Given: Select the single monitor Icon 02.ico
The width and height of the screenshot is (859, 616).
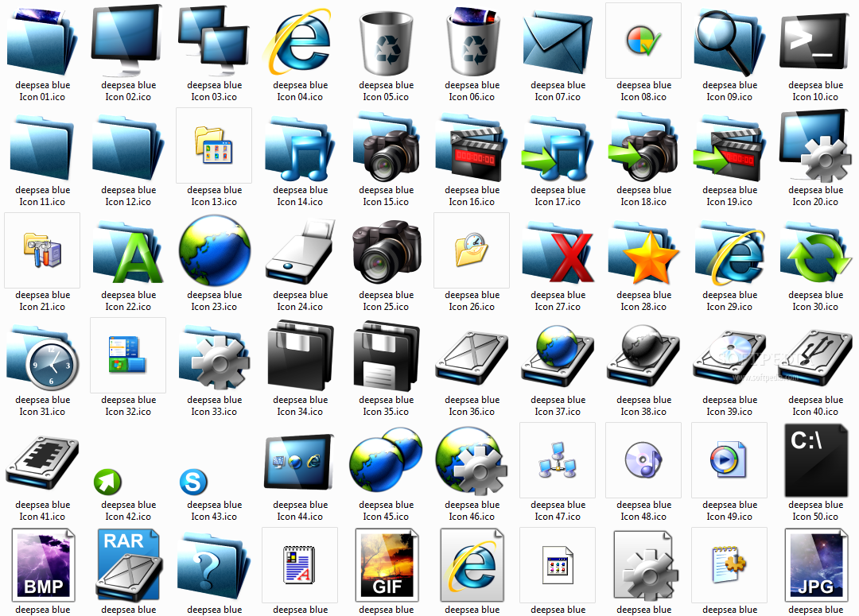Looking at the screenshot, I should 127,41.
